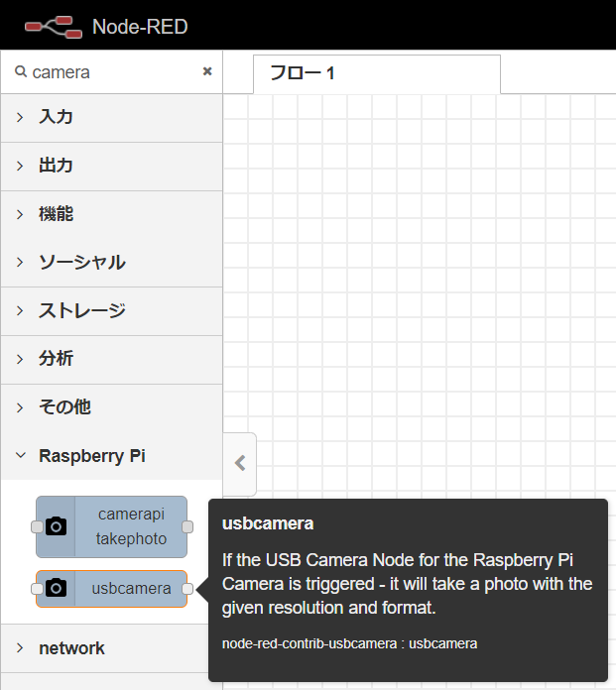This screenshot has height=690, width=616.
Task: Click the camerapi takephoto output port
Action: point(187,526)
